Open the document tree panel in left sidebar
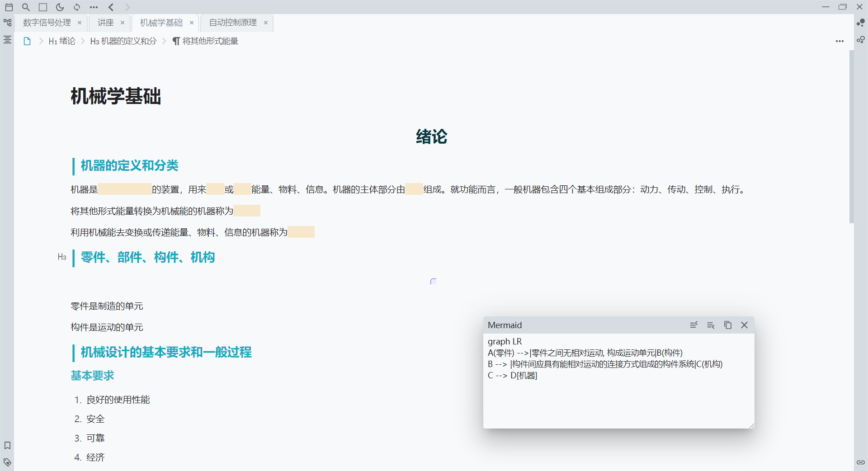 point(7,22)
